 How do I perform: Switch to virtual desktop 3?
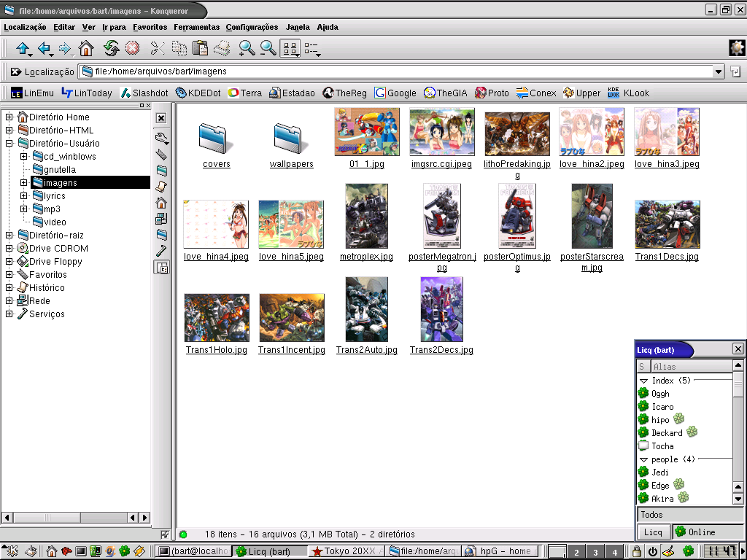pos(595,552)
